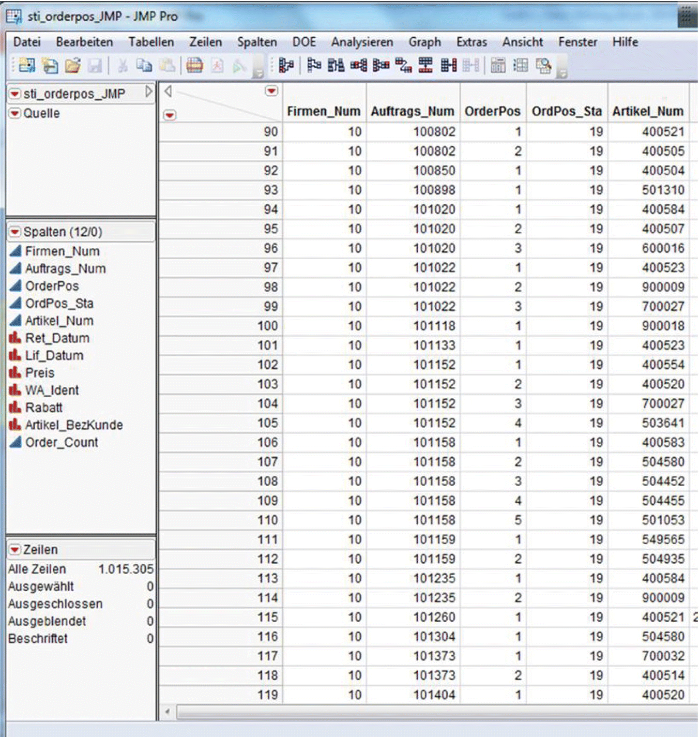Image resolution: width=700 pixels, height=737 pixels.
Task: Click the nominal icon next to Ret_Datum
Action: point(16,338)
